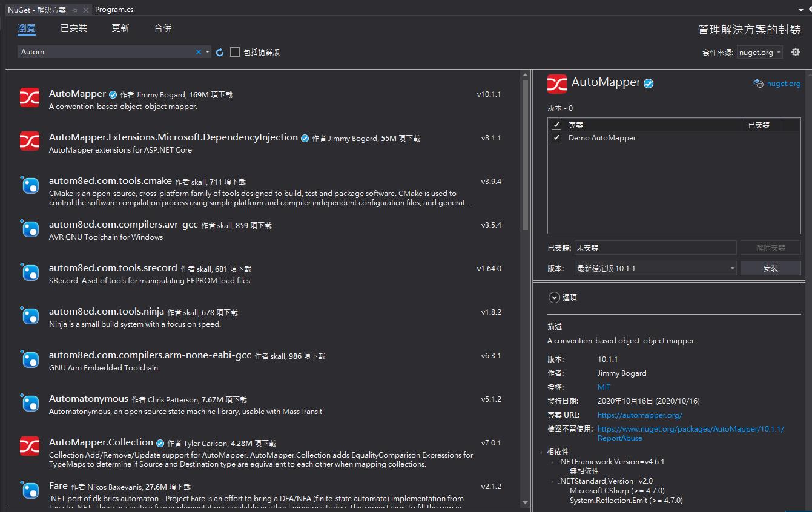
Task: Click the 已安裝 column header in project grid
Action: (x=764, y=125)
